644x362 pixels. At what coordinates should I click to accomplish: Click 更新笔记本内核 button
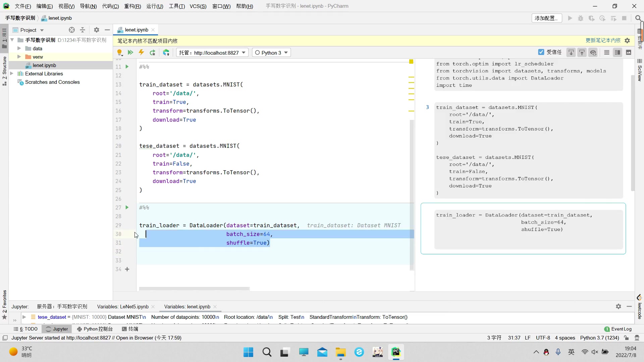(602, 40)
